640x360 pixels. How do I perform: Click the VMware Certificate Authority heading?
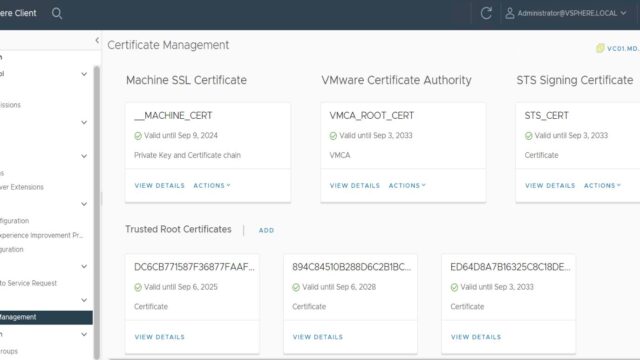tap(396, 80)
